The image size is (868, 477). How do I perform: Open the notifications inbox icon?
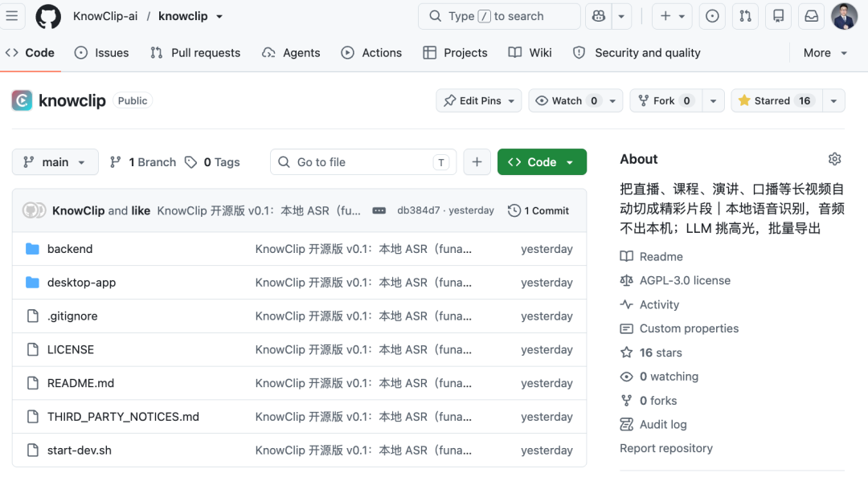(811, 16)
